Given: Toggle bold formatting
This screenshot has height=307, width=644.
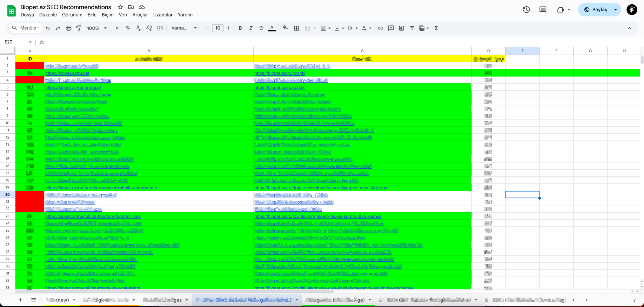Looking at the screenshot, I should point(240,28).
